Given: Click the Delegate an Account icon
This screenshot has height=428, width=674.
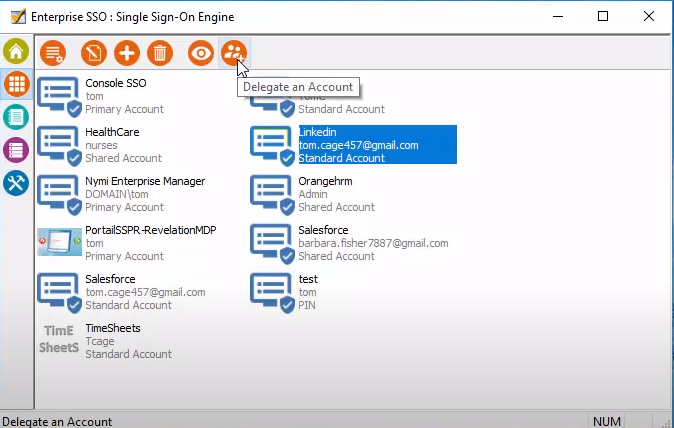Looking at the screenshot, I should (234, 53).
